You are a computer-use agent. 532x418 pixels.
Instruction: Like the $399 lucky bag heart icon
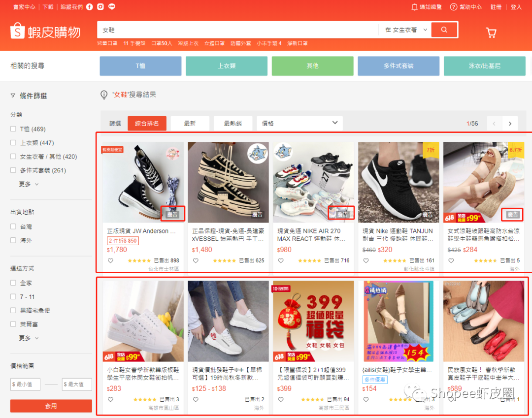tap(281, 400)
